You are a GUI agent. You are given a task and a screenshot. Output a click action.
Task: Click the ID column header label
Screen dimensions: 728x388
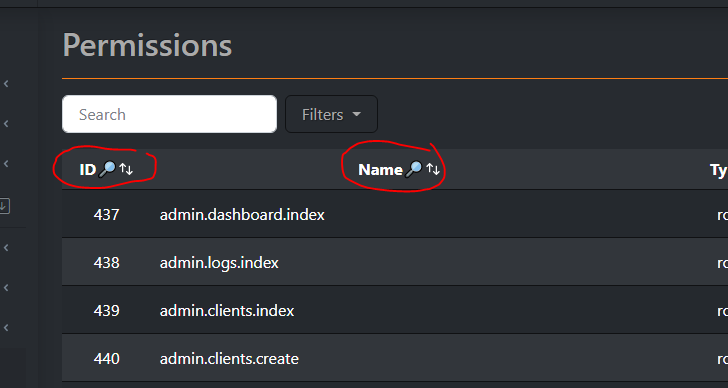coord(87,170)
